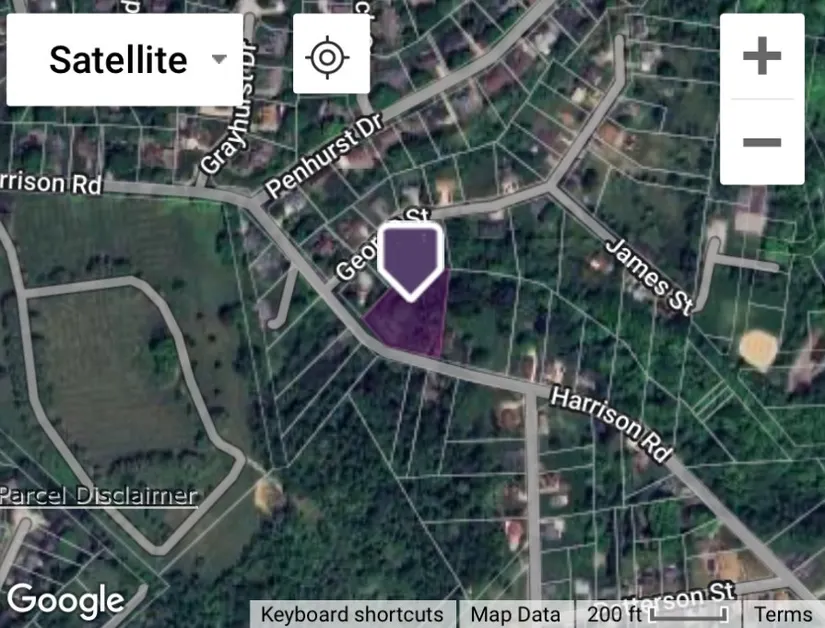Click the Grayhurst Dr street label
This screenshot has height=628, width=825.
(228, 108)
